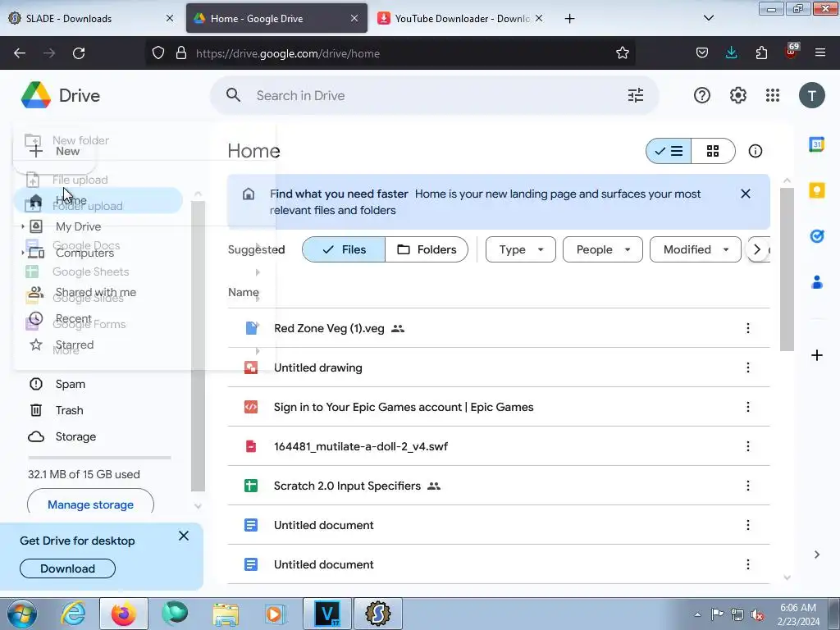Open Google Keep side panel
840x630 pixels.
point(816,190)
